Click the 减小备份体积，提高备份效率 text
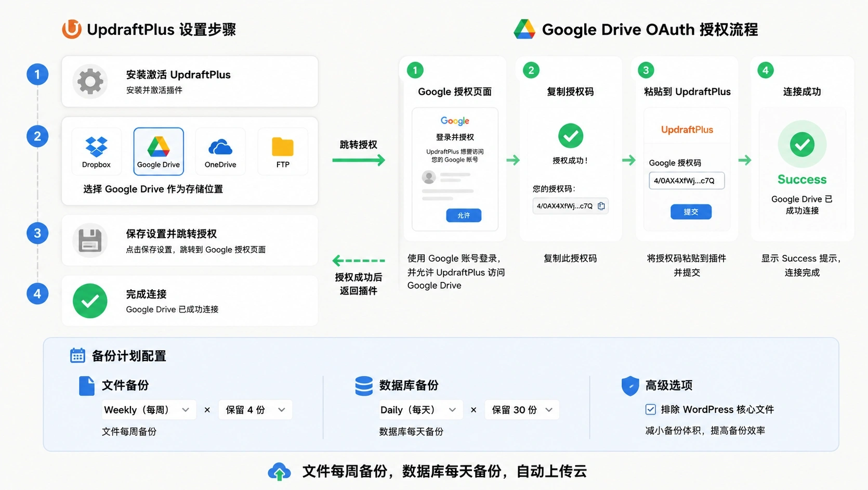 pos(705,430)
